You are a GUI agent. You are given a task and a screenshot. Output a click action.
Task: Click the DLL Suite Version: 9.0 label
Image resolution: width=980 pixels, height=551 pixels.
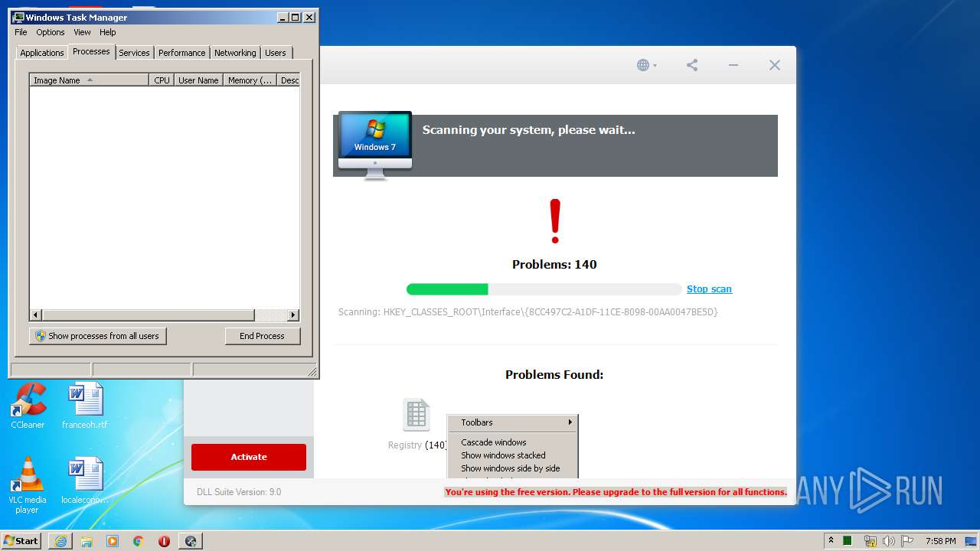pos(239,492)
